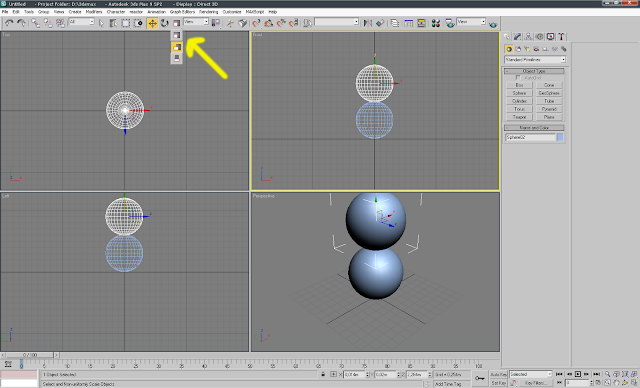
Task: Switch to the Hierarchy panel tab
Action: point(529,37)
